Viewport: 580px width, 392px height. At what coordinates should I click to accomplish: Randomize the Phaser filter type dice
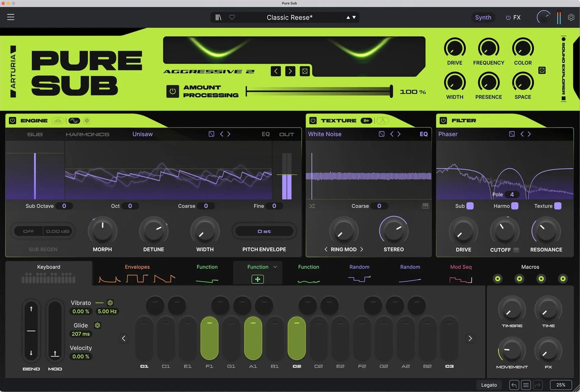(x=512, y=134)
